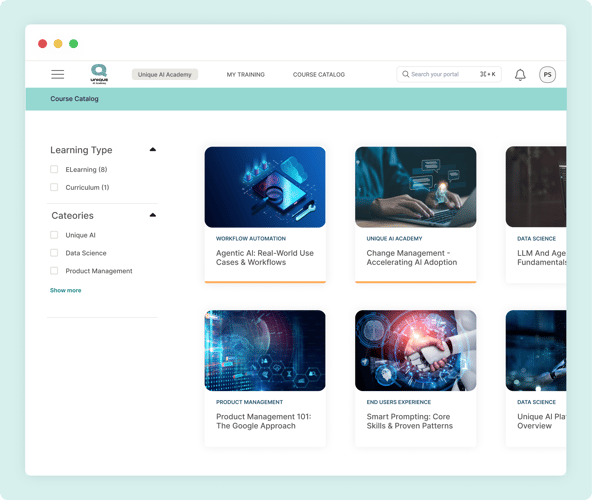The width and height of the screenshot is (592, 500).
Task: Click the search magnifier icon
Action: click(405, 74)
